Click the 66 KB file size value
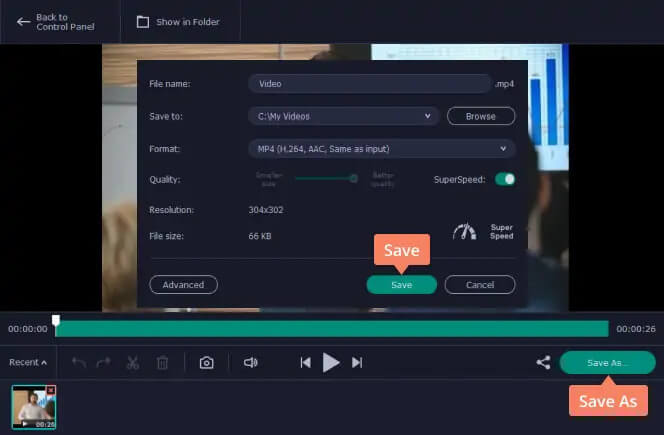This screenshot has width=664, height=435. 260,236
